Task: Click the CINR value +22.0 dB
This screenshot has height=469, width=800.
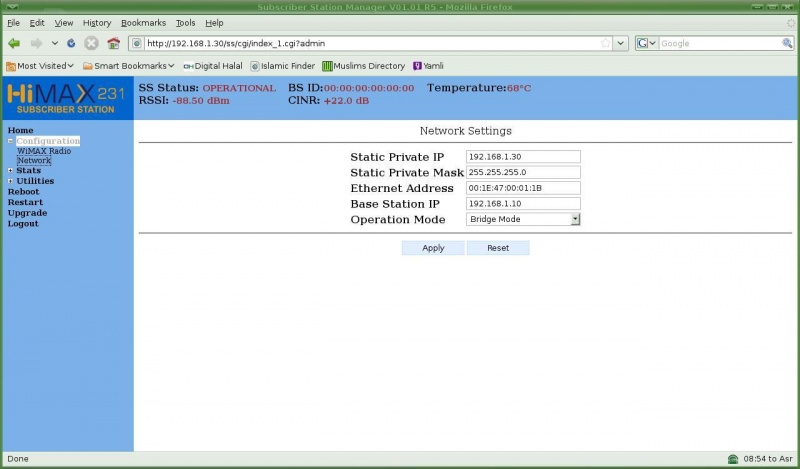Action: coord(346,101)
